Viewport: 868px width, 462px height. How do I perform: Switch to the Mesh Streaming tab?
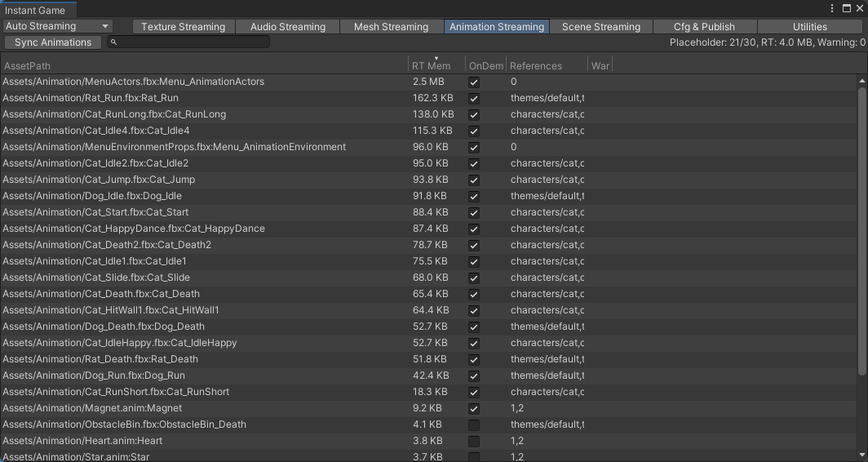click(x=391, y=26)
